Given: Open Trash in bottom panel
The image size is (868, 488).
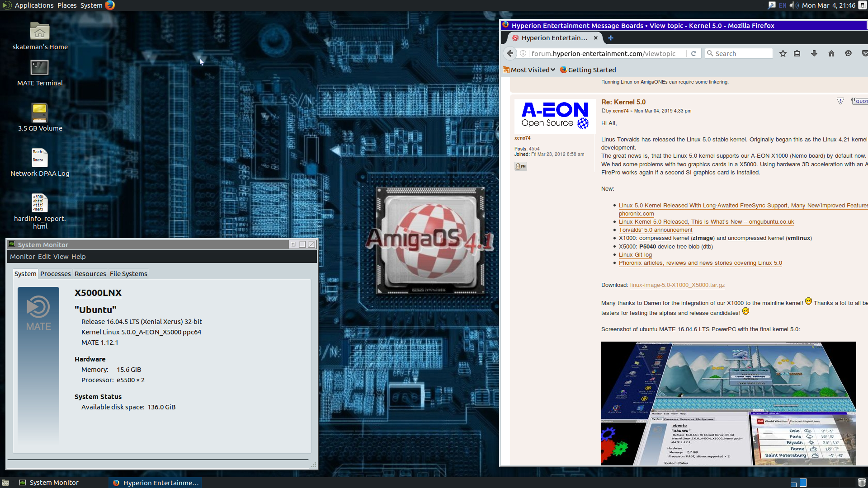Looking at the screenshot, I should click(862, 483).
